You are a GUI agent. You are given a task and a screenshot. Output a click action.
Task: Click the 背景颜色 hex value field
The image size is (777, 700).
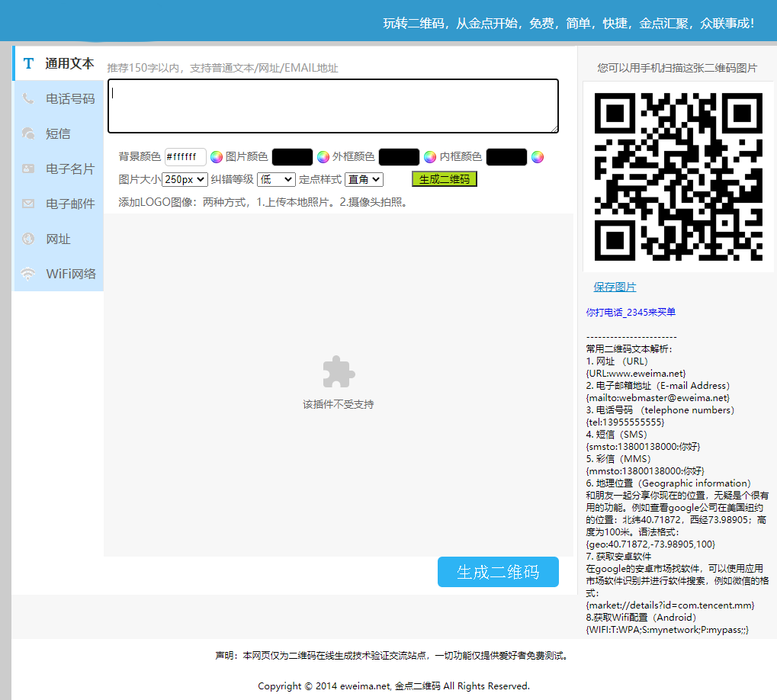click(x=185, y=157)
